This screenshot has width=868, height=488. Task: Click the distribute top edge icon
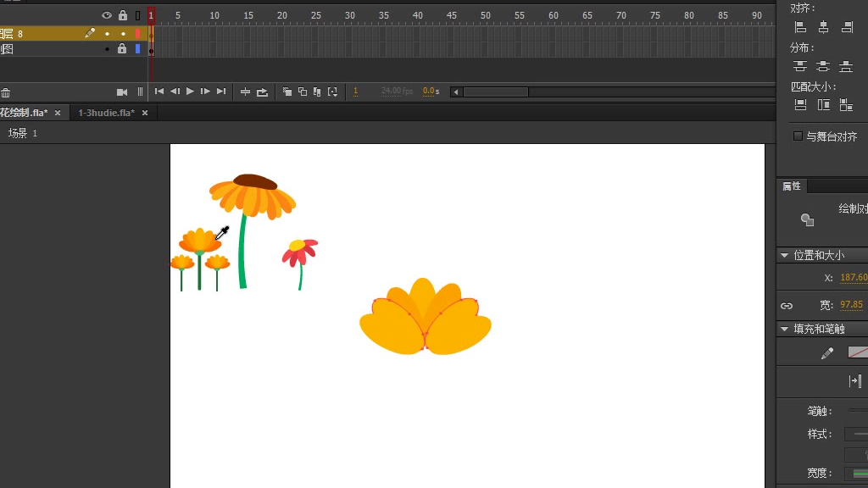(x=799, y=66)
